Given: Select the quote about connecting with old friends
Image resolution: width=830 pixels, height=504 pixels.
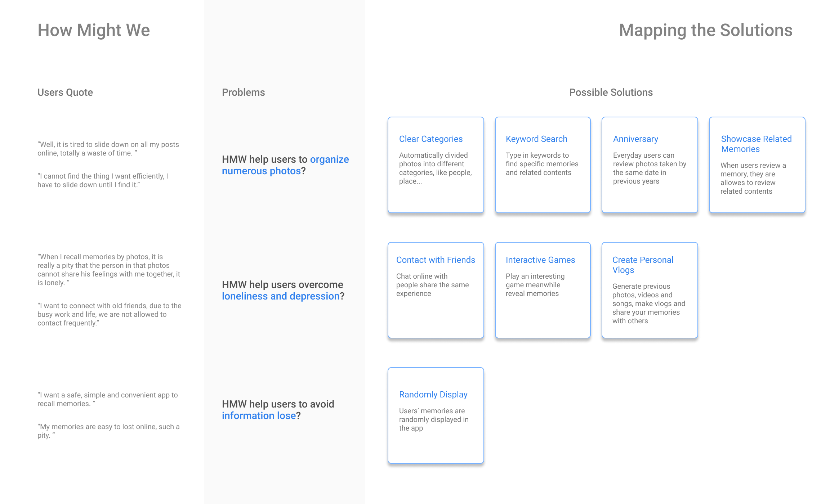Looking at the screenshot, I should pyautogui.click(x=109, y=314).
